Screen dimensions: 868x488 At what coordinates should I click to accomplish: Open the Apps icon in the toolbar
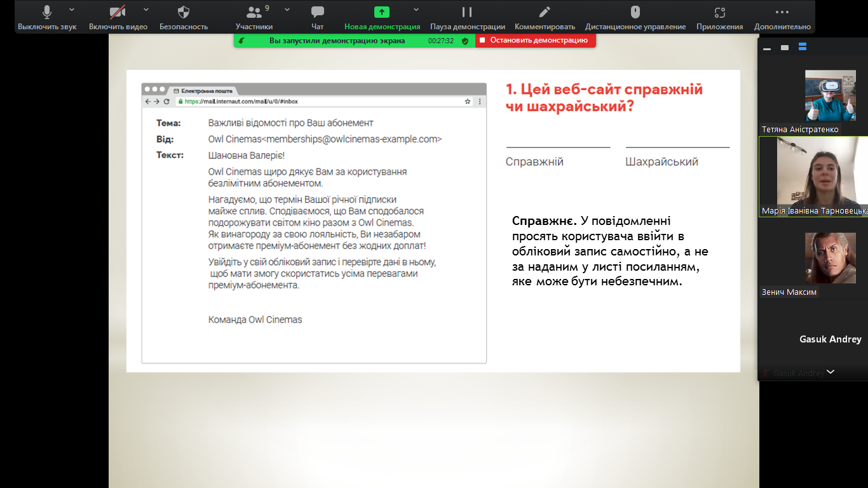click(x=719, y=12)
